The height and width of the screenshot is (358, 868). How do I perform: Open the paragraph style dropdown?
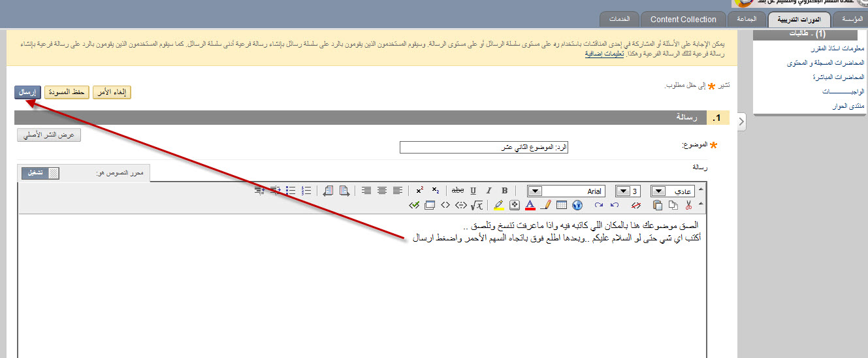coord(659,191)
